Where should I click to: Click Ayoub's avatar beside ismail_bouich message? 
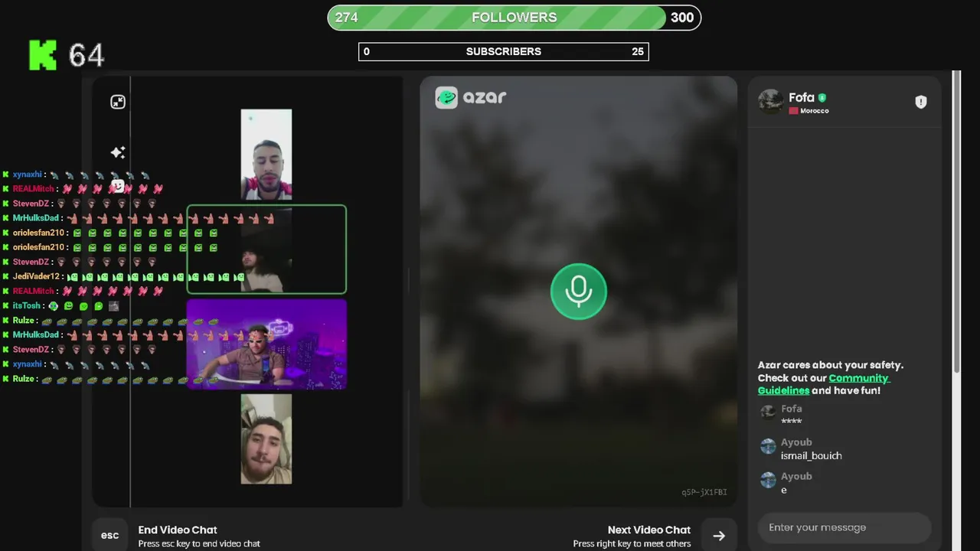pyautogui.click(x=768, y=447)
